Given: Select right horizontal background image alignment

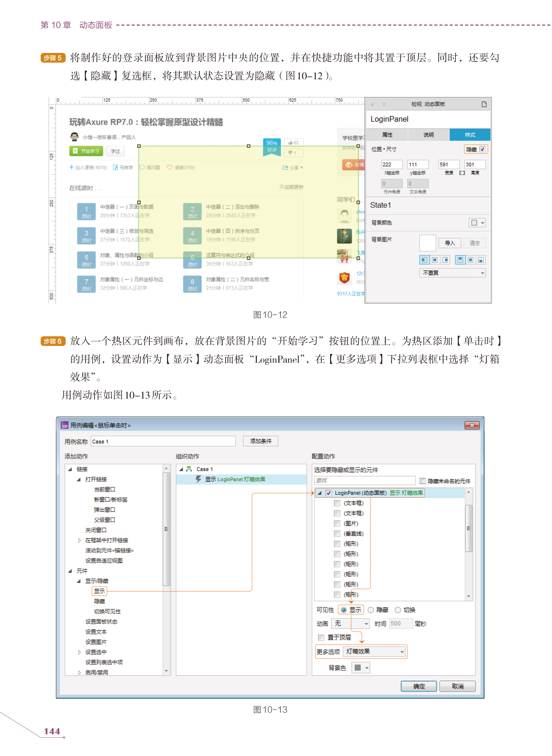Looking at the screenshot, I should pyautogui.click(x=445, y=260).
